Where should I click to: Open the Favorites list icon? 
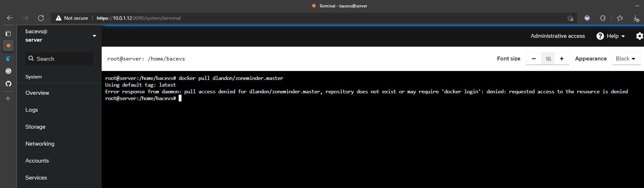620,18
